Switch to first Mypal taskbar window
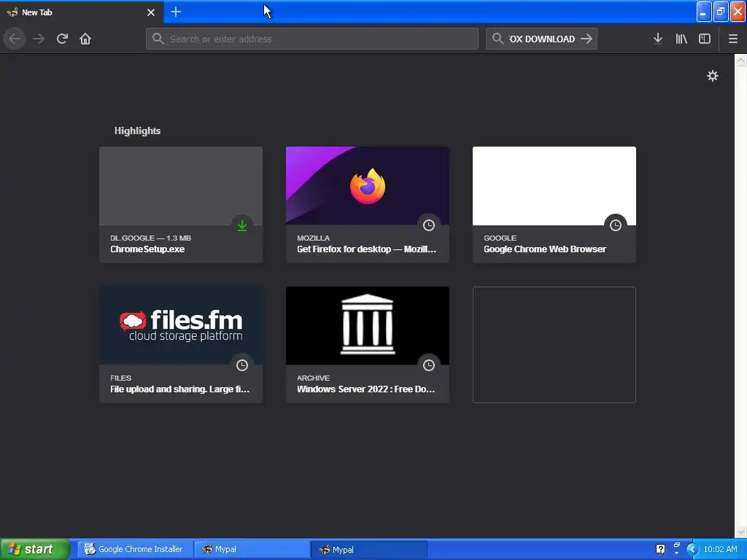 (252, 549)
